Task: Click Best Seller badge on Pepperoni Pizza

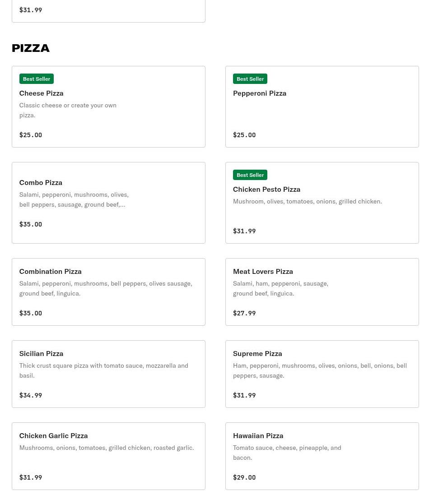Action: tap(250, 79)
